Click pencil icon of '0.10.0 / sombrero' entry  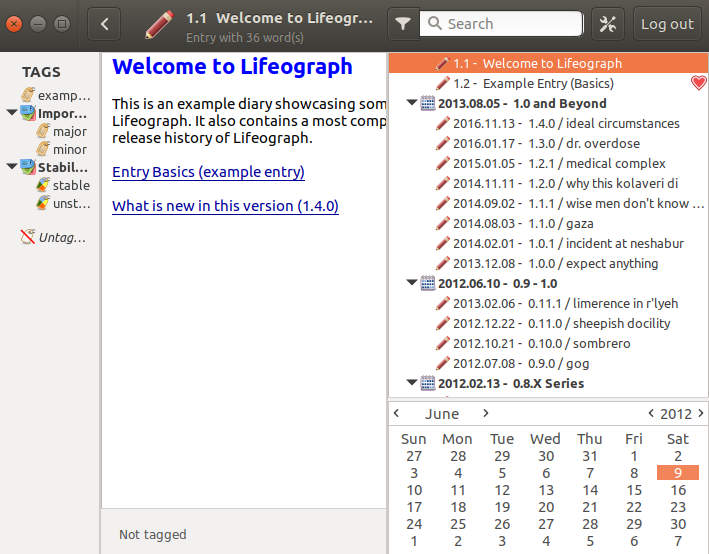[x=443, y=343]
